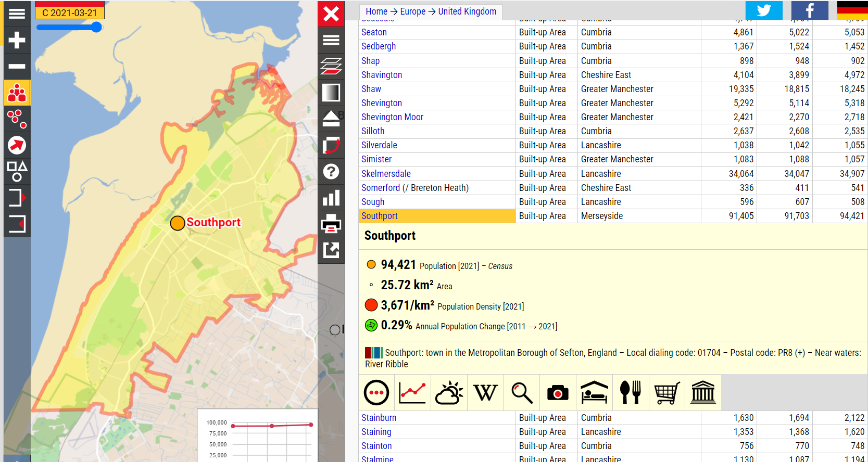This screenshot has height=462, width=868.
Task: Select the dots population display icon
Action: 17,119
